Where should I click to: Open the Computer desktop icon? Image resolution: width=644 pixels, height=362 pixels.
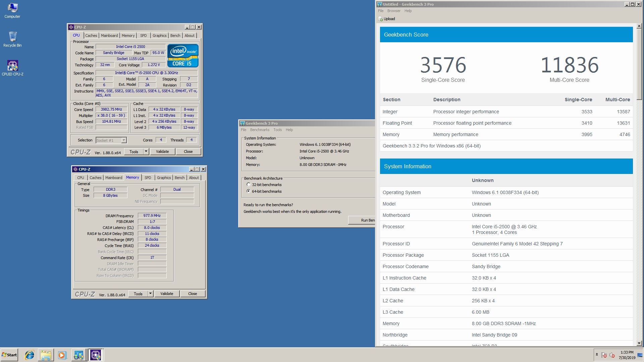pos(12,10)
